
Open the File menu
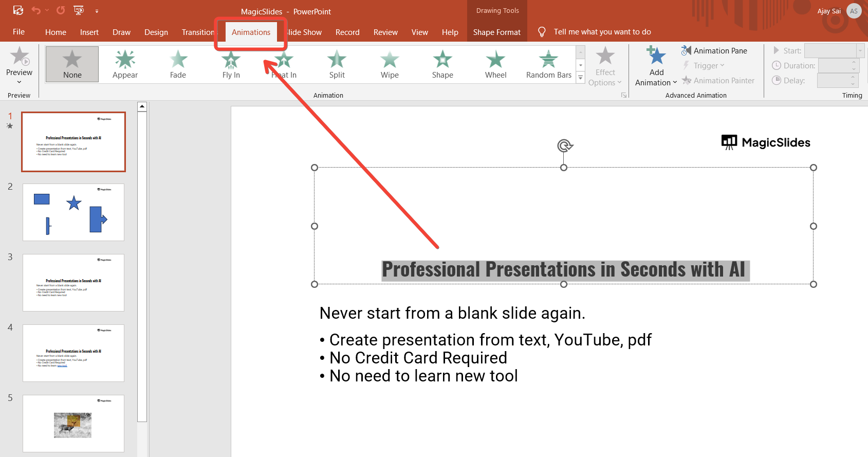point(19,32)
